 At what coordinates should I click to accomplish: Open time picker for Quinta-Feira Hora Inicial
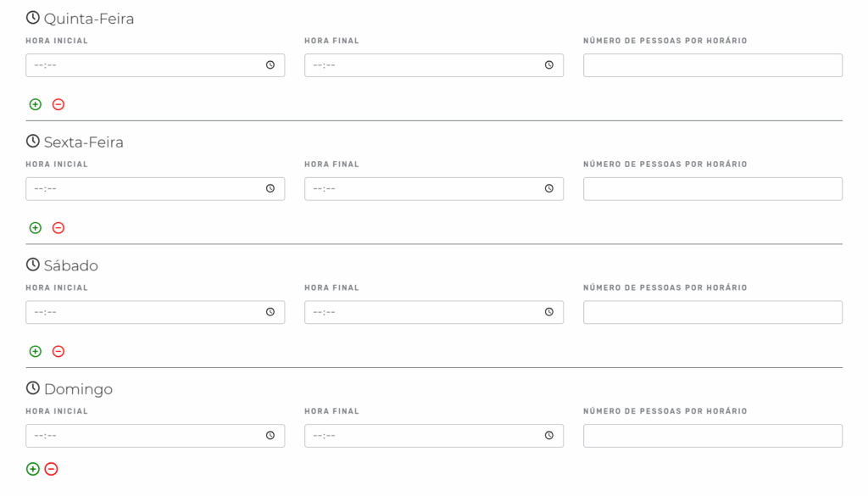coord(270,64)
